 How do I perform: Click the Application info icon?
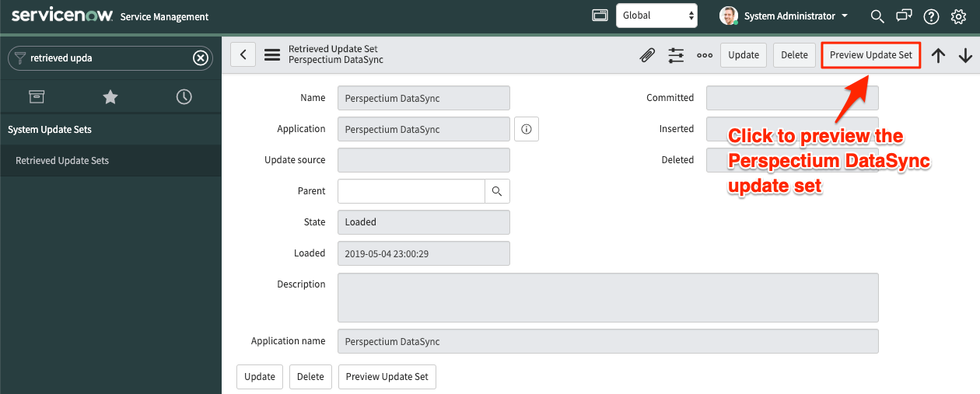point(527,129)
